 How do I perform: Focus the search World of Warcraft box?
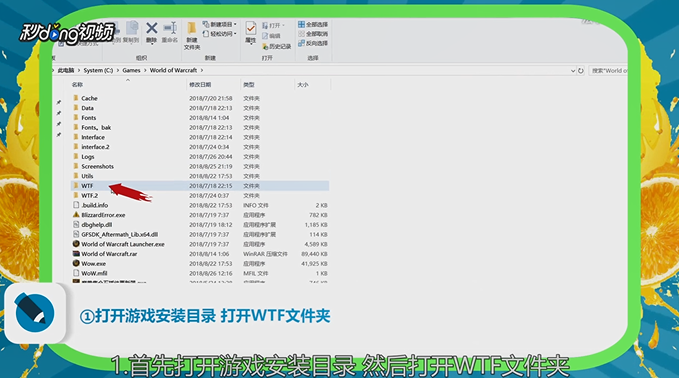608,71
